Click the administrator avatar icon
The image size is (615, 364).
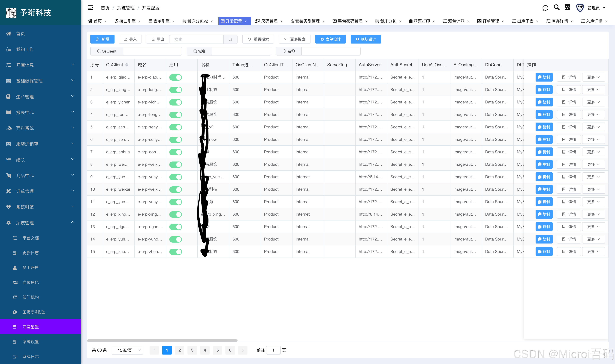point(580,8)
